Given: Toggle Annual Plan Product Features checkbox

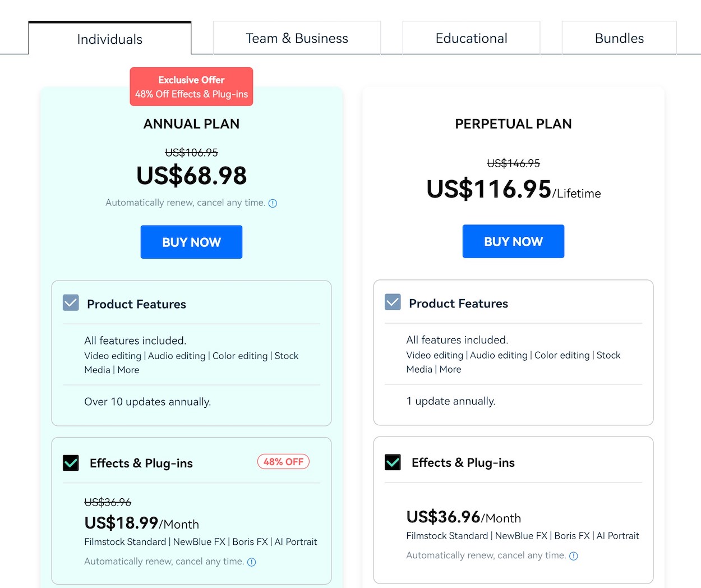Looking at the screenshot, I should click(71, 303).
